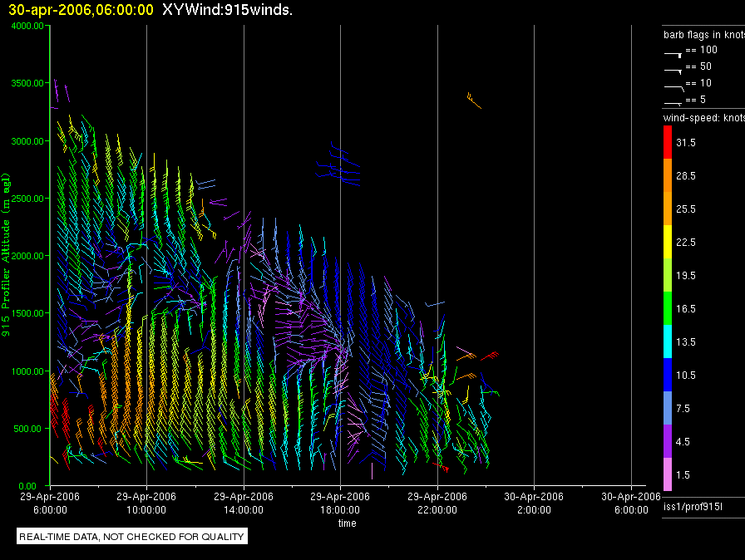Click the 4000.00 altitude tick label

coord(27,26)
